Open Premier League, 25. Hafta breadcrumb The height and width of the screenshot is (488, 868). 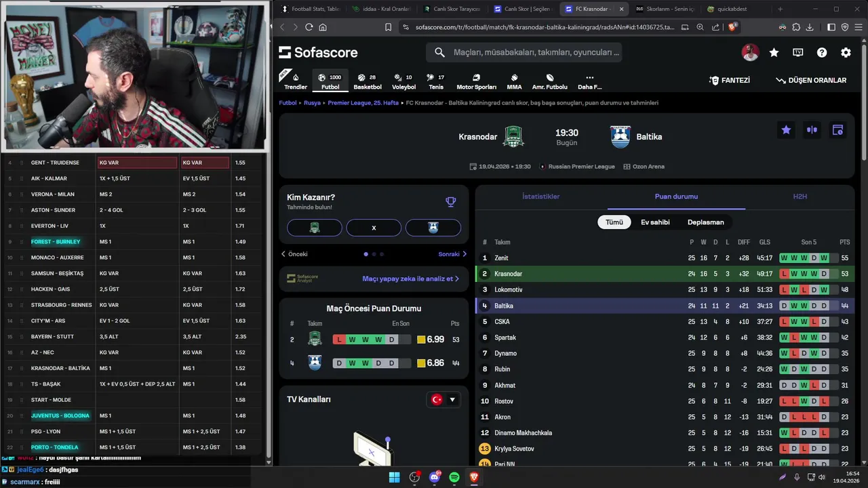(x=363, y=103)
